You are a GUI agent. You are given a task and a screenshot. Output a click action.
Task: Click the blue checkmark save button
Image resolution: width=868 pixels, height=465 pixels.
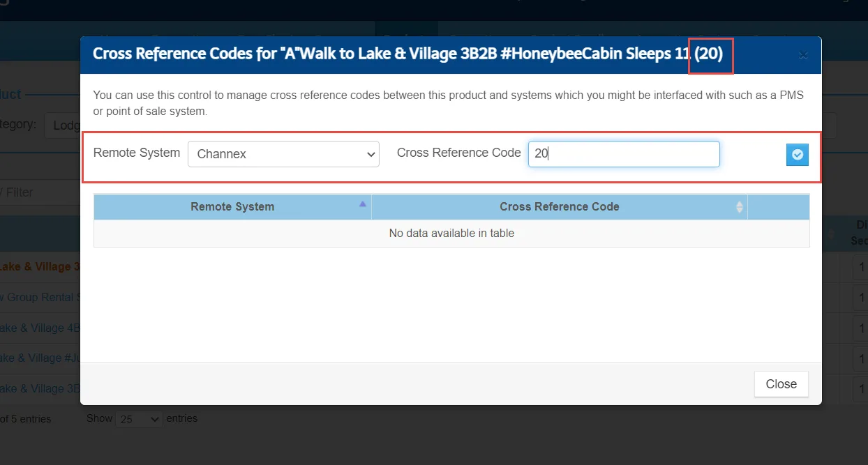797,155
